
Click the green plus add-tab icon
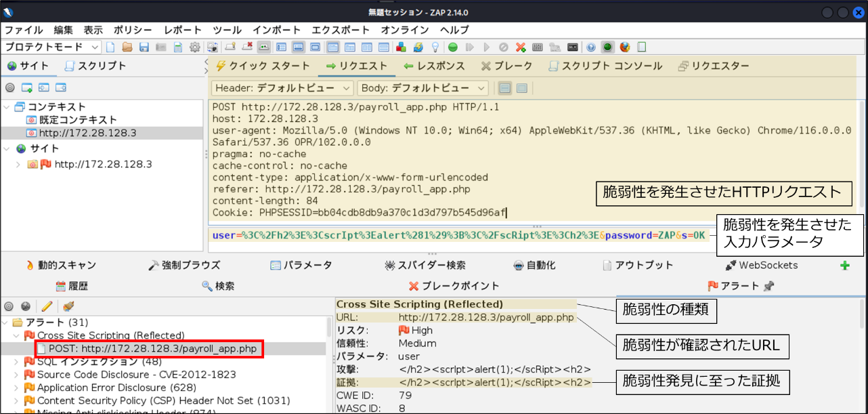[844, 266]
